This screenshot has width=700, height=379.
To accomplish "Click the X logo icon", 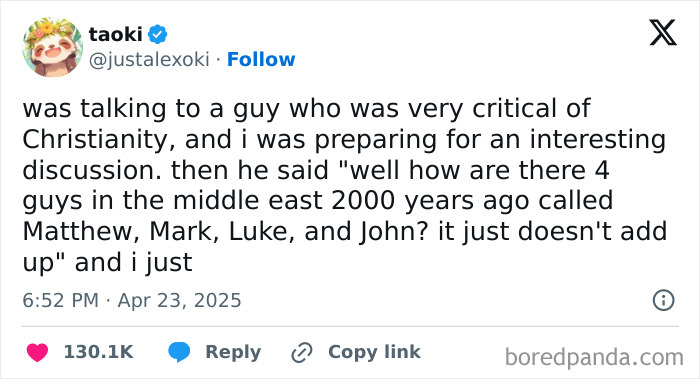I will [663, 33].
